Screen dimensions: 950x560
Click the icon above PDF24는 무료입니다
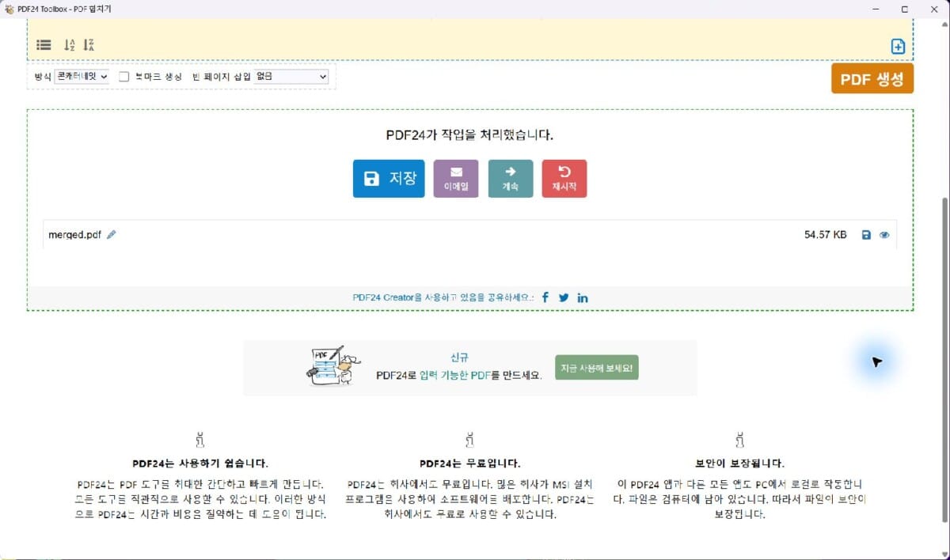[470, 439]
